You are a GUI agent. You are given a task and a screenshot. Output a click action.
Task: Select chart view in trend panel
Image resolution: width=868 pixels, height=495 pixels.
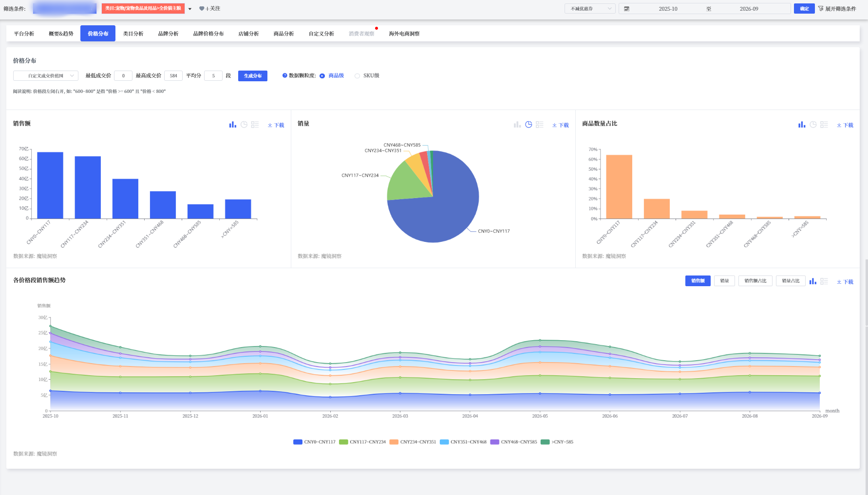point(812,281)
